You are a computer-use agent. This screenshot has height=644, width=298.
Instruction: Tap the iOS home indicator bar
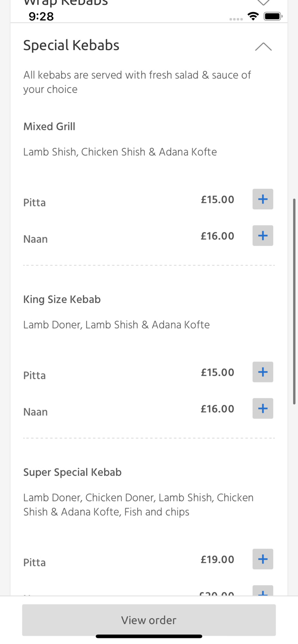pyautogui.click(x=149, y=636)
